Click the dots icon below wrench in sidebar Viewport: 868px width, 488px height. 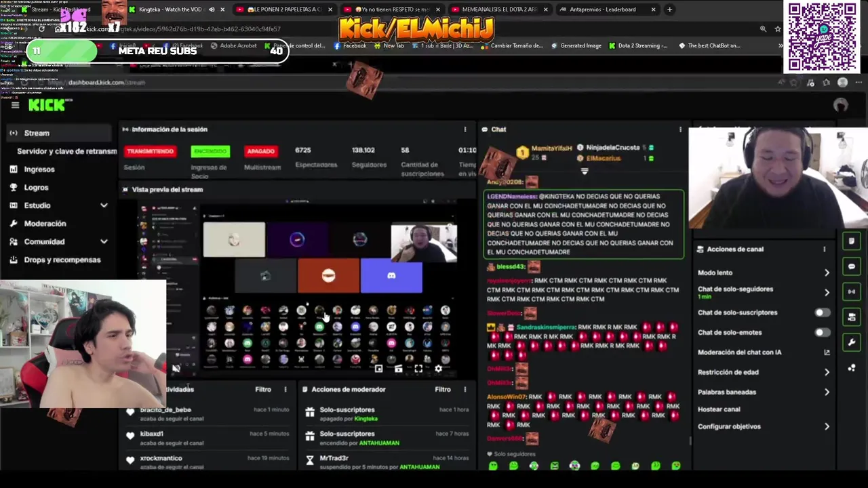tap(852, 368)
